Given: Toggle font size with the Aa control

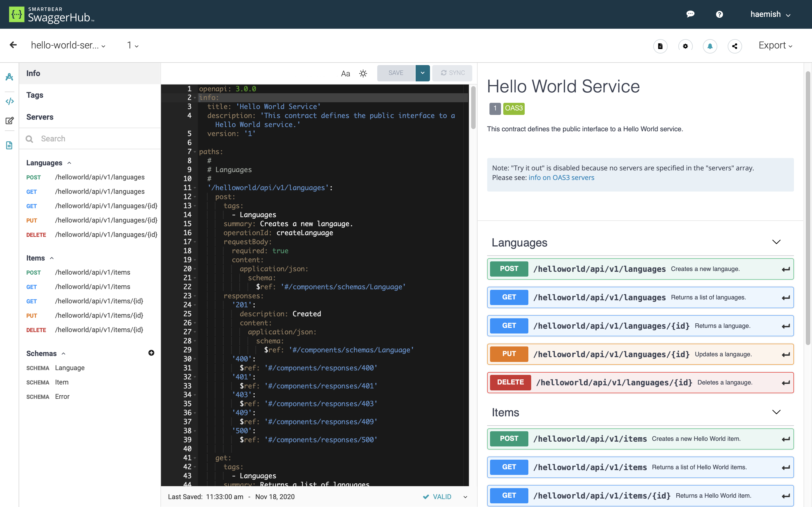Looking at the screenshot, I should click(x=345, y=73).
